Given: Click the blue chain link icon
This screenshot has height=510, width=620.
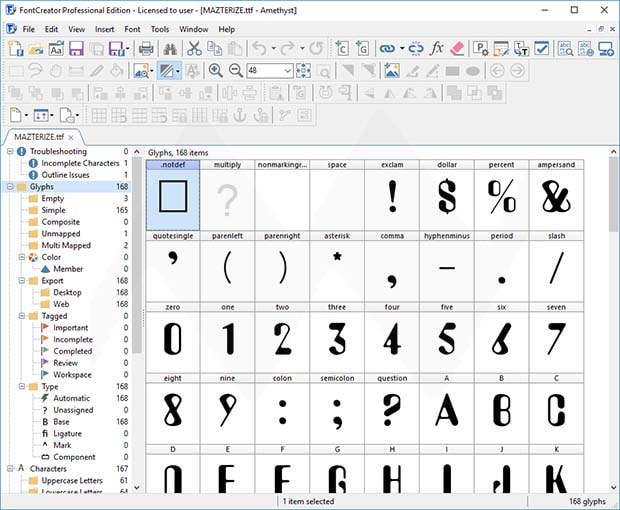Looking at the screenshot, I should point(387,48).
